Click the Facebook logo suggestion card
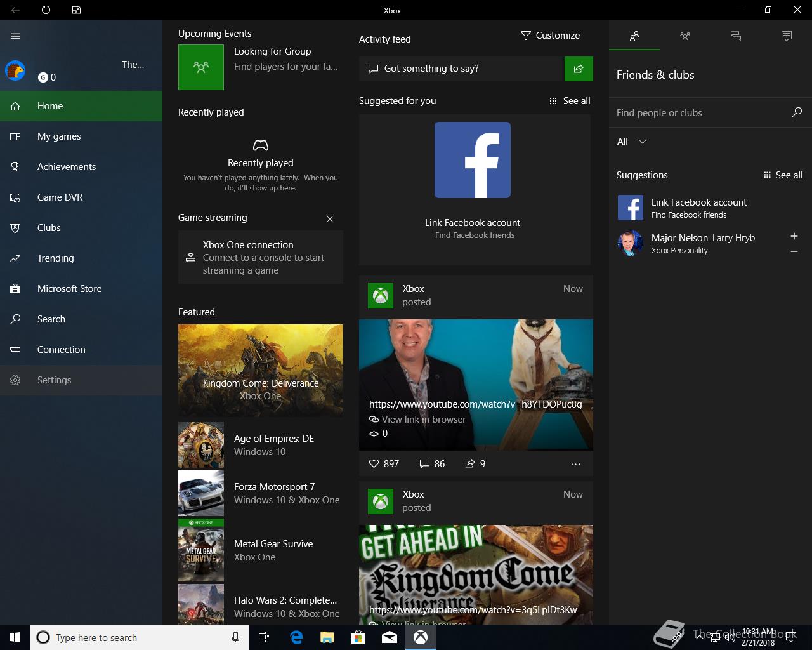812x650 pixels. tap(473, 160)
